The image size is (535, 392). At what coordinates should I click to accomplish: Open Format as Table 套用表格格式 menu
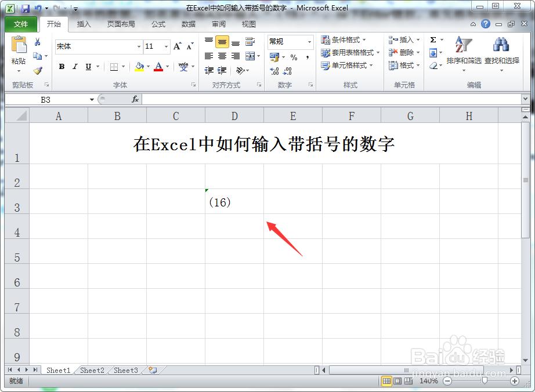(x=350, y=53)
